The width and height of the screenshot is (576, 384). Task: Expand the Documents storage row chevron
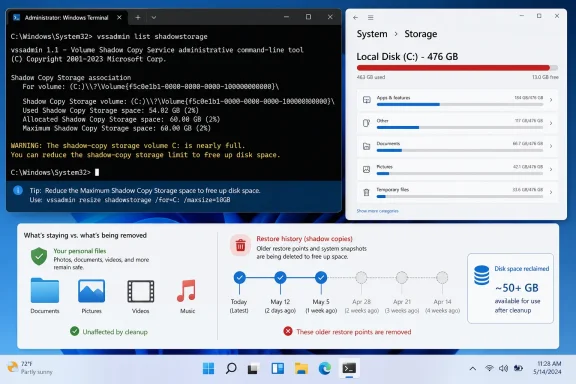click(551, 146)
